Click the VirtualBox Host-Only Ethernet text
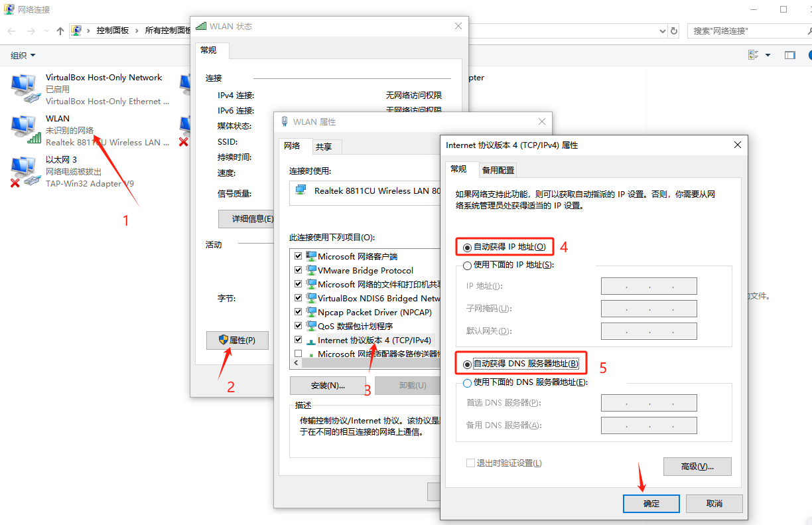The width and height of the screenshot is (812, 525). click(x=107, y=102)
